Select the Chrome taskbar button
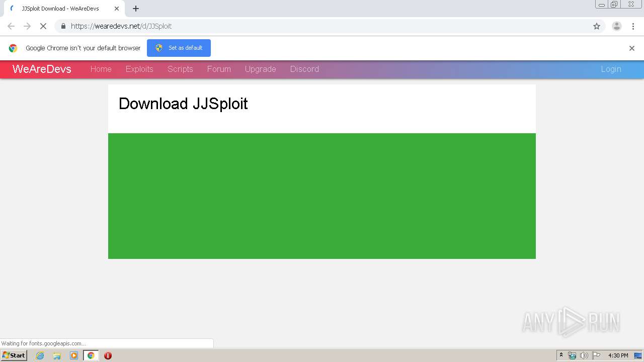Viewport: 644px width, 362px height. tap(91, 355)
